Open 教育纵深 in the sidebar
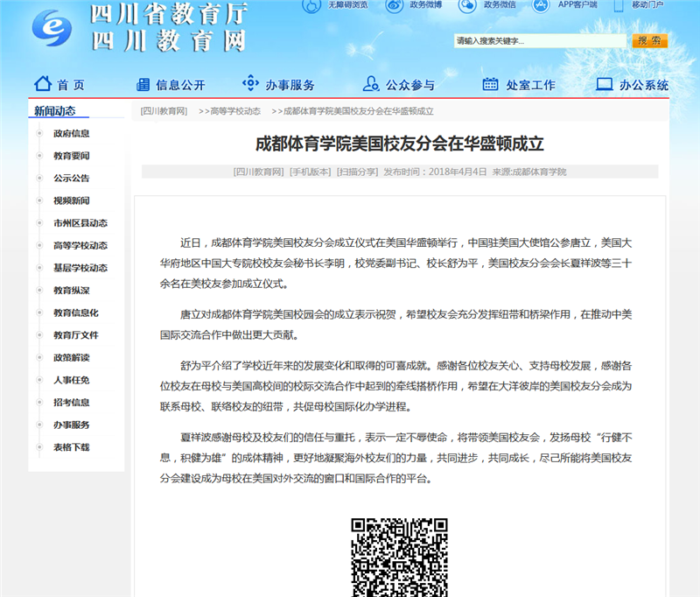This screenshot has width=700, height=597. [x=72, y=291]
